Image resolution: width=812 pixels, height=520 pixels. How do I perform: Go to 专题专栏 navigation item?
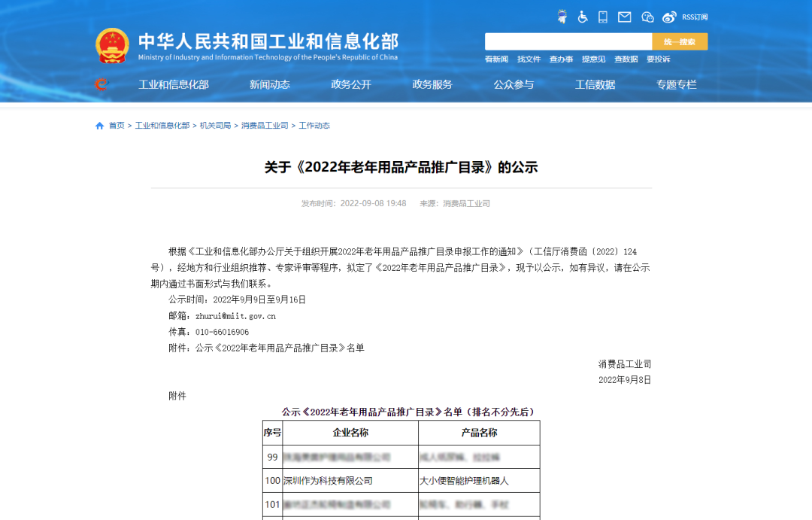(676, 84)
